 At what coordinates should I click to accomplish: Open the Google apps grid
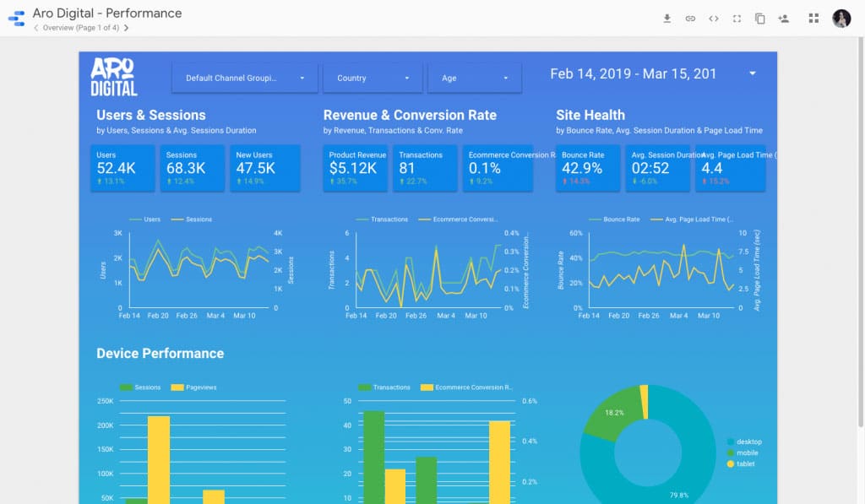[x=813, y=19]
